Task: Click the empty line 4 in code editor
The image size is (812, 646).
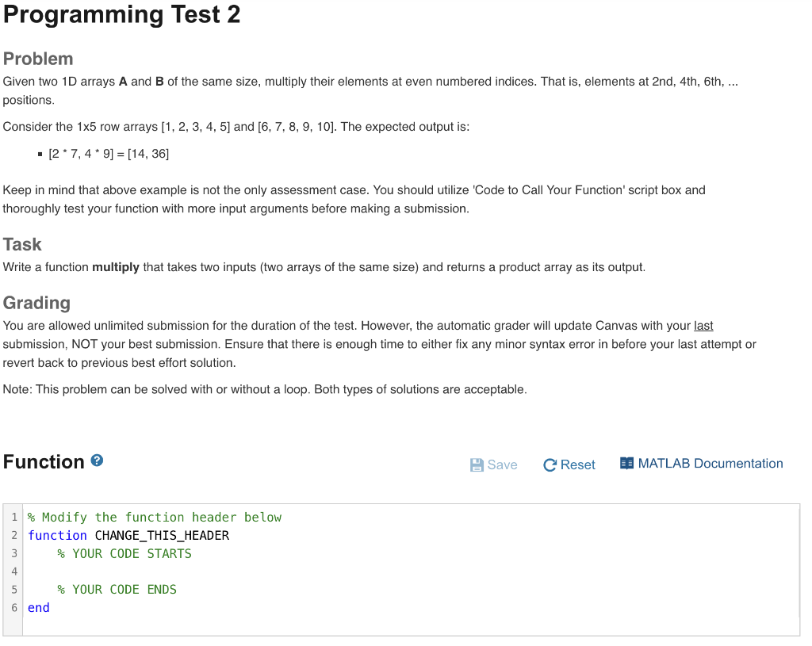Action: tap(412, 571)
